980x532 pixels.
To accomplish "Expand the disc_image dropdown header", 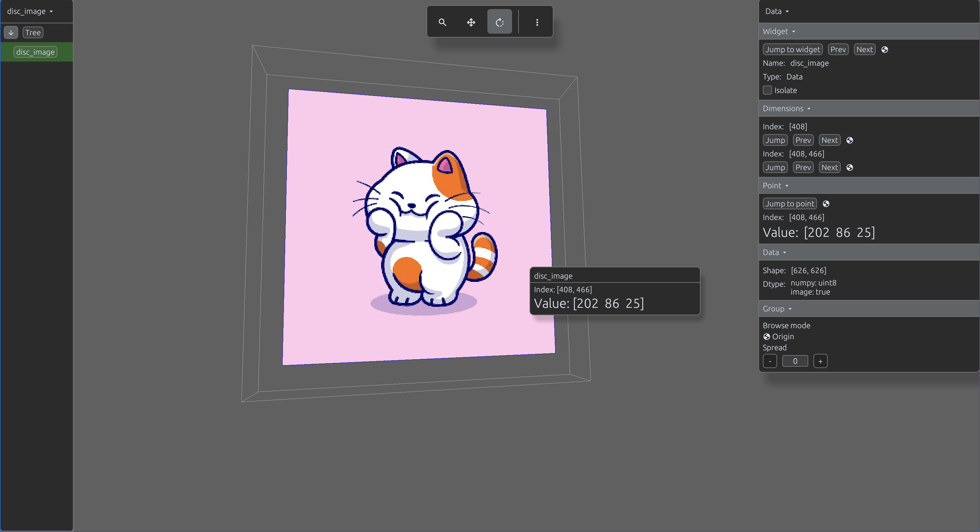I will 30,11.
